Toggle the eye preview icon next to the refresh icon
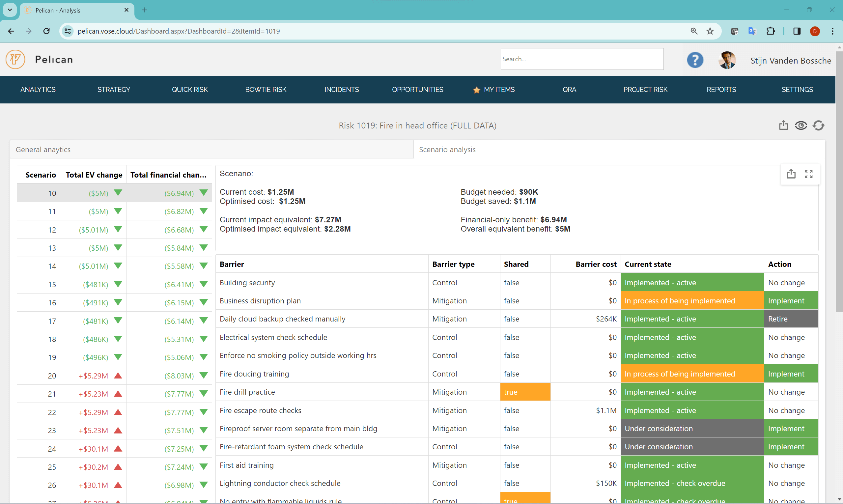843x504 pixels. pyautogui.click(x=801, y=125)
